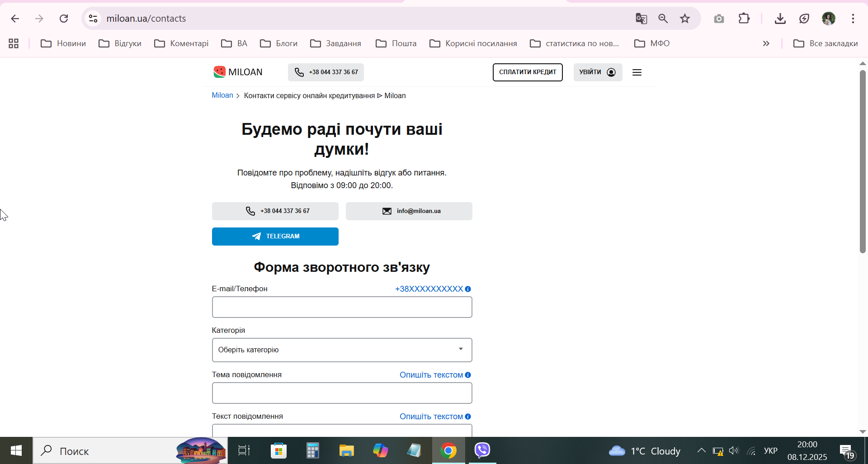Open the Все закладки folder
868x464 pixels.
826,43
